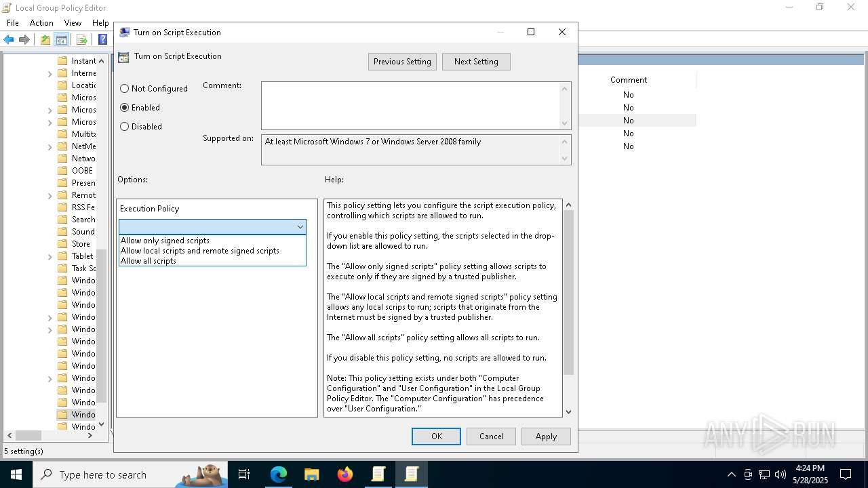Open the Windows Start menu
868x488 pixels.
coord(16,474)
